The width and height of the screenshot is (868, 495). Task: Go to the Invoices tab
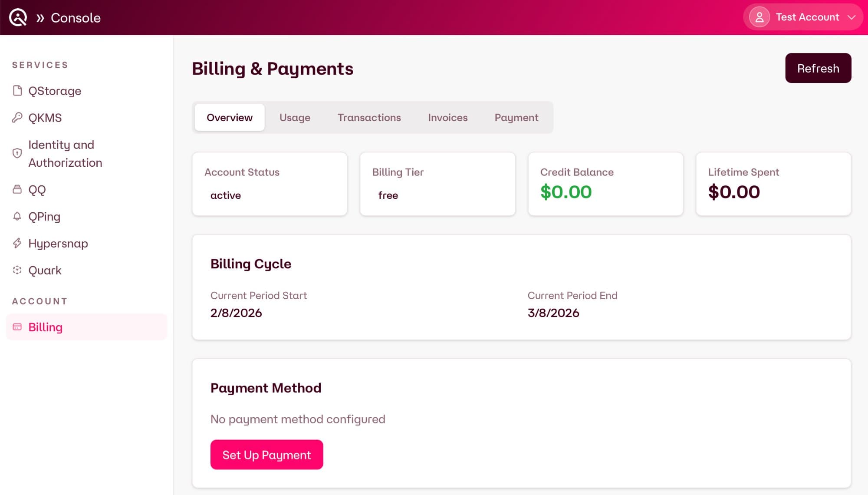click(447, 118)
